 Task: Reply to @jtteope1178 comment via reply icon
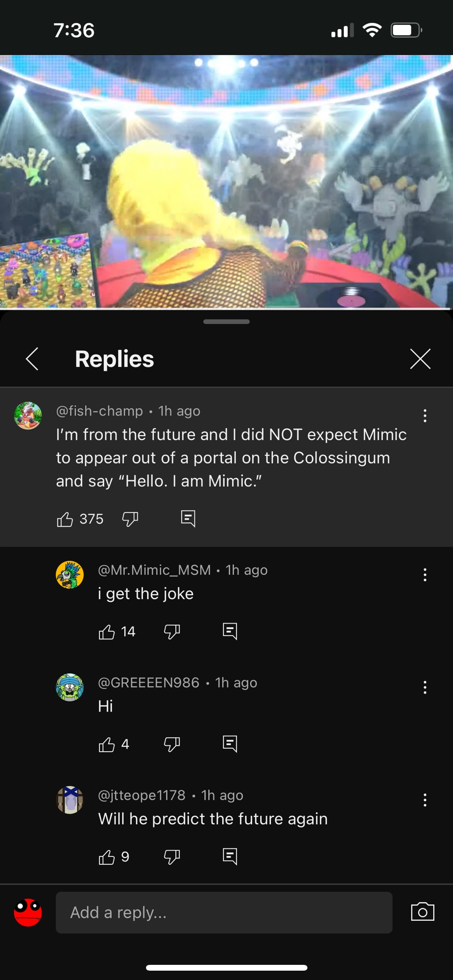pyautogui.click(x=230, y=857)
